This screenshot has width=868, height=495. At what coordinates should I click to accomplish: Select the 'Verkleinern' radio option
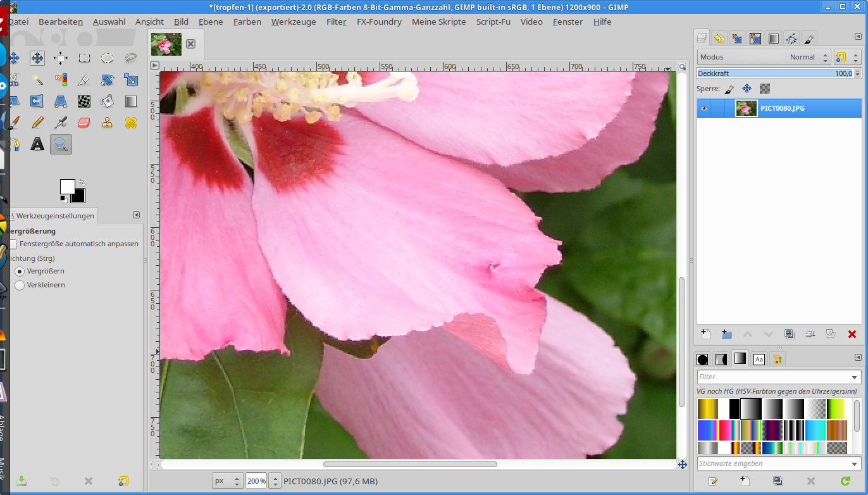pos(20,285)
